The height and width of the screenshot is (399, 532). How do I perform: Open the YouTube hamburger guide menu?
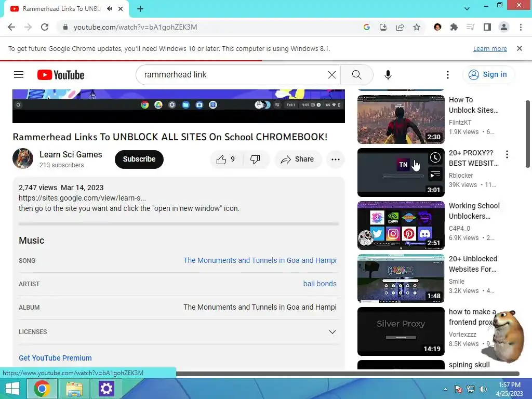click(19, 75)
